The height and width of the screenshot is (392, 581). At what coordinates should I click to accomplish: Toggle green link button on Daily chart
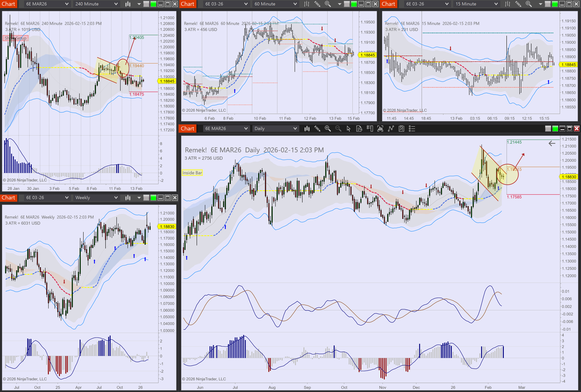click(x=555, y=129)
